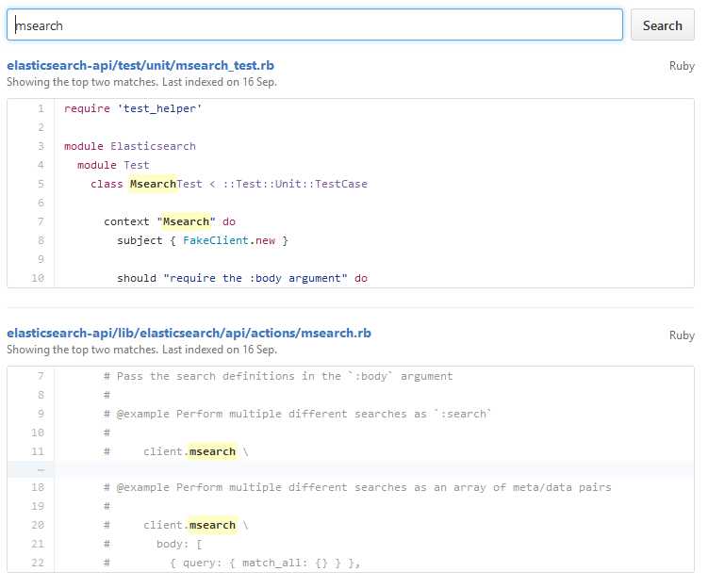Click the '@example ... as `:search`' comment
708x588 pixels.
297,414
